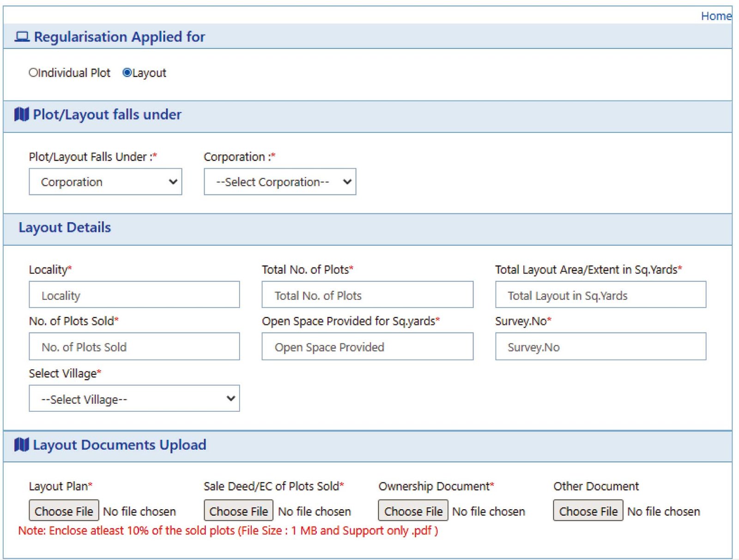
Task: Open the Select Village dropdown
Action: tap(134, 398)
